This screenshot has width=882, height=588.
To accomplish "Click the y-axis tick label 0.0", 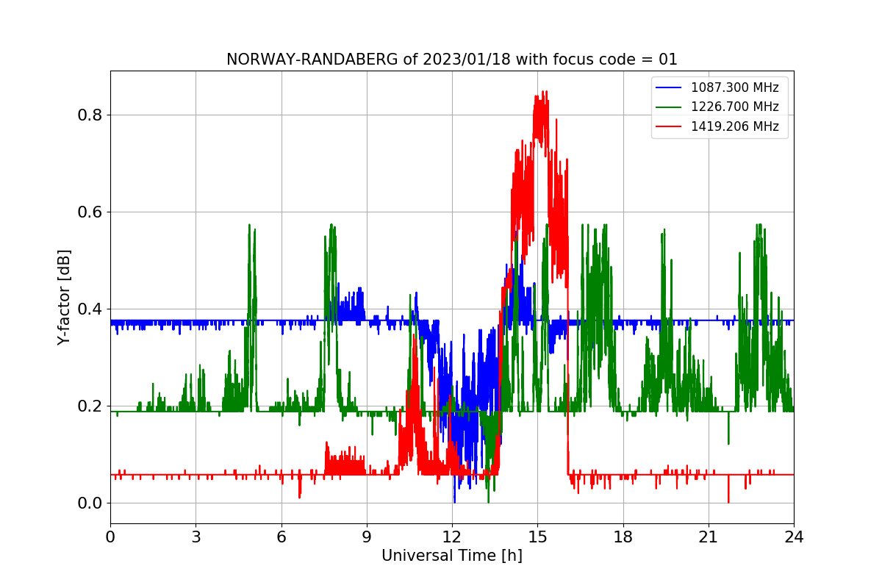I will 91,503.
